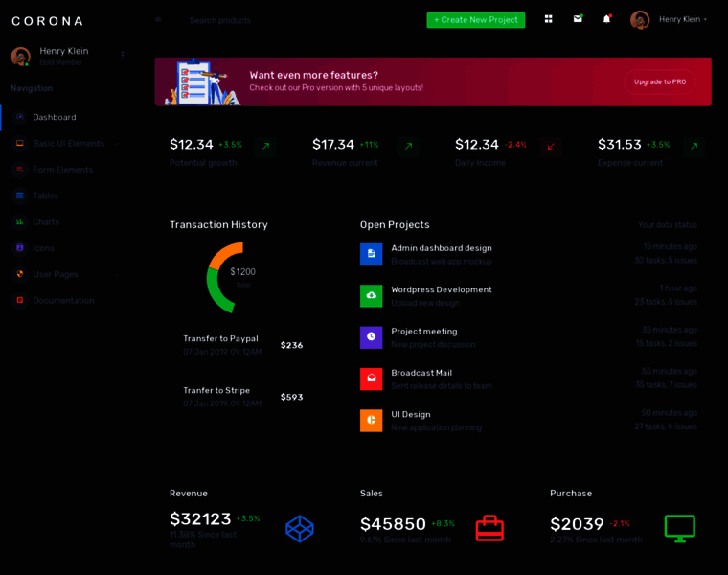Click the Wordpress Development cloud icon
Viewport: 728px width, 575px height.
pos(371,295)
